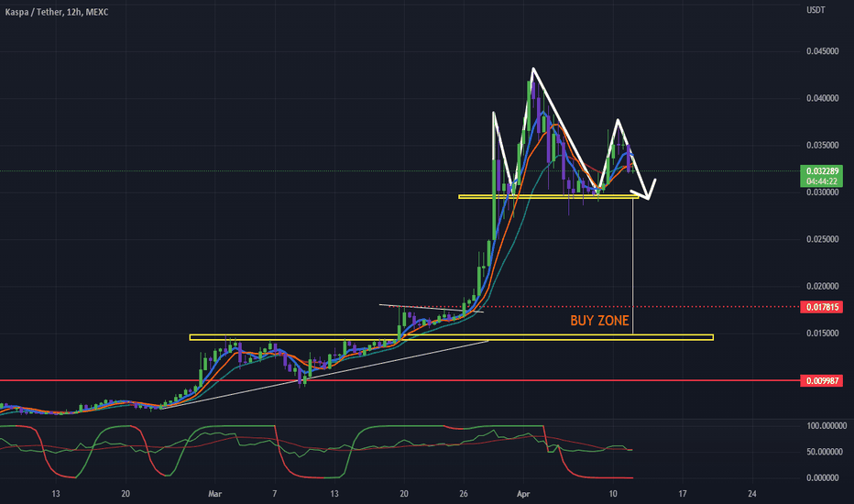The height and width of the screenshot is (504, 854).
Task: Click the 0.000000 indicator scale label
Action: (x=823, y=477)
